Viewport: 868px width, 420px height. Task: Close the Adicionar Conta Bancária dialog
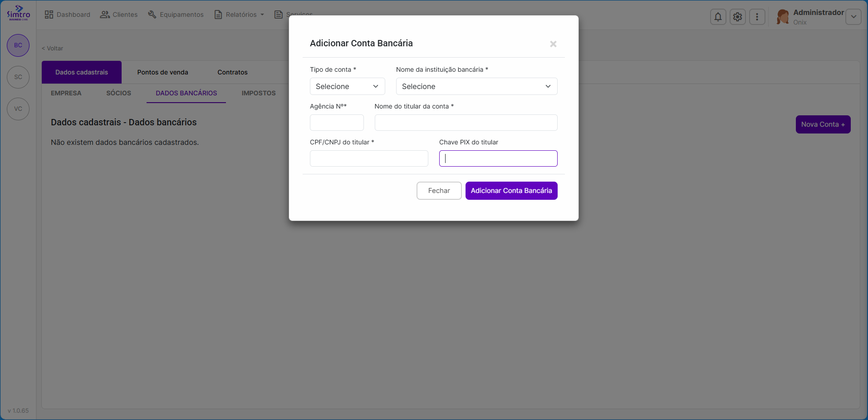tap(553, 44)
